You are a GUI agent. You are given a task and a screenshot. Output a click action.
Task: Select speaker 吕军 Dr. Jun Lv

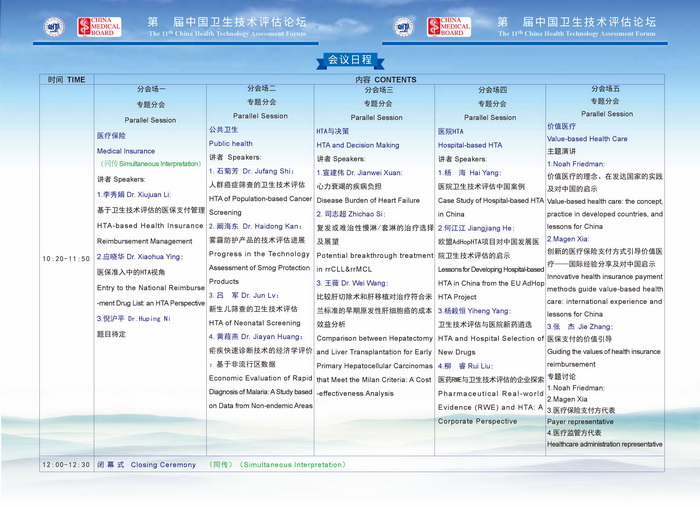pos(244,295)
